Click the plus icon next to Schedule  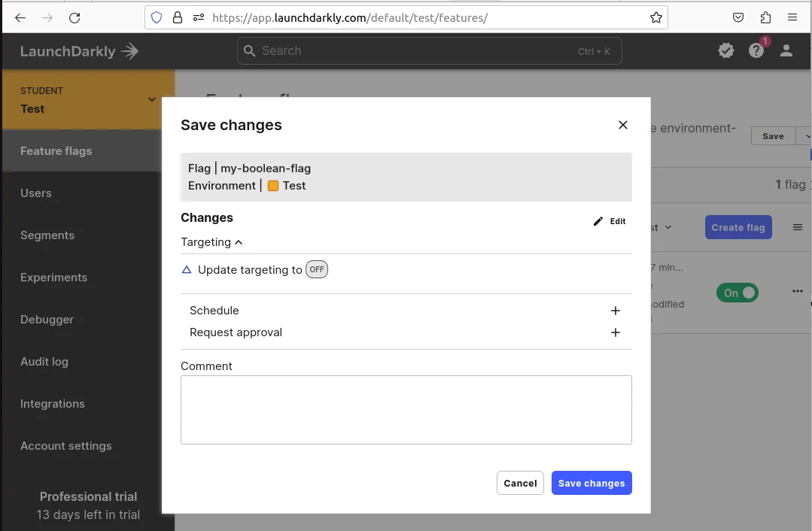616,311
